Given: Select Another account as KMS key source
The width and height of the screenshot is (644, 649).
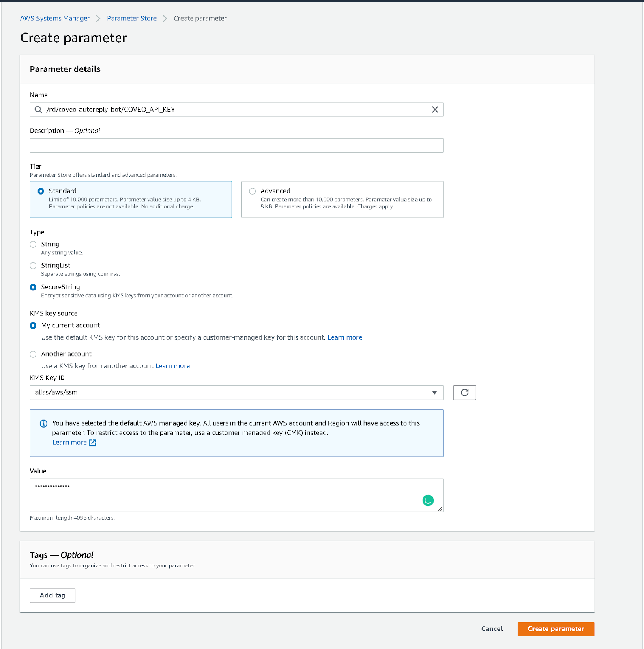Looking at the screenshot, I should 33,354.
